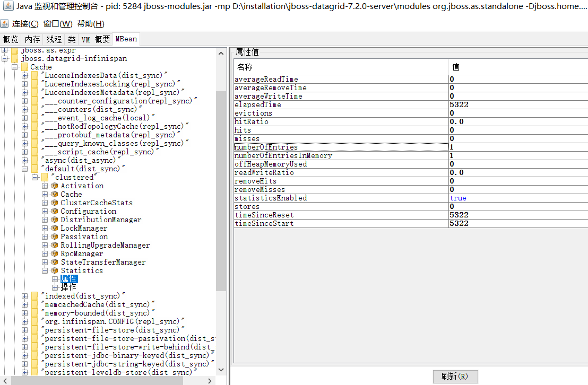Switch to the 线程 tab

click(54, 39)
